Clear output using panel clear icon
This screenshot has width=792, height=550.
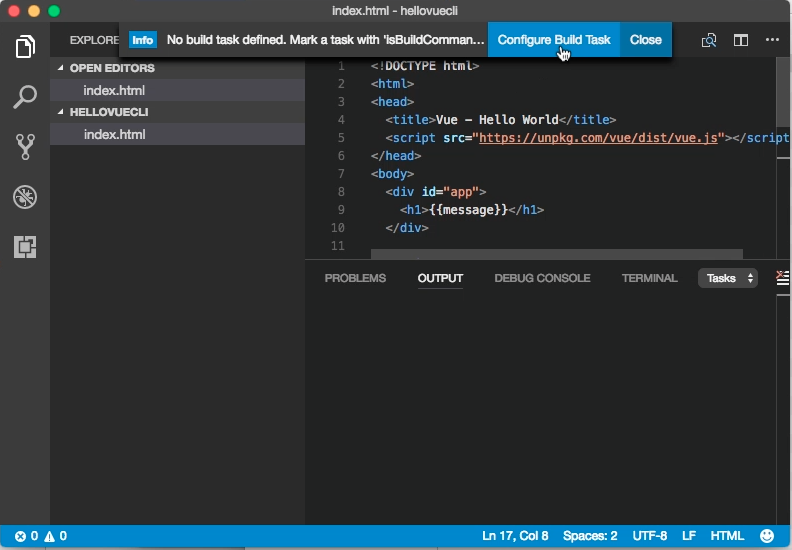coord(782,278)
